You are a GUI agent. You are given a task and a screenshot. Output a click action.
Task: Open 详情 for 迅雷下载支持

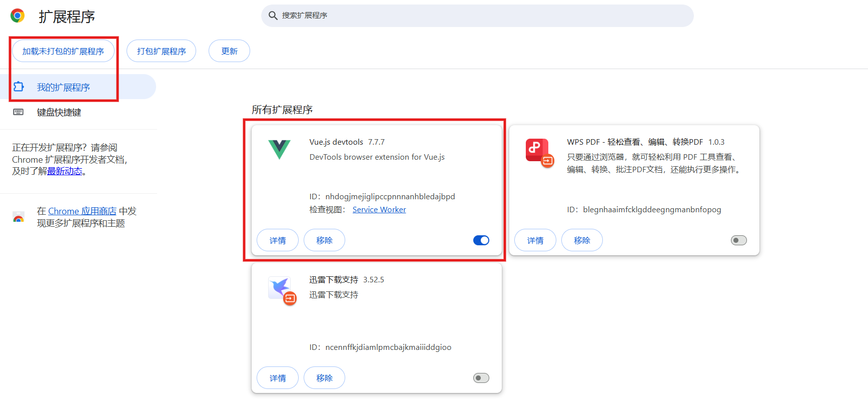278,378
